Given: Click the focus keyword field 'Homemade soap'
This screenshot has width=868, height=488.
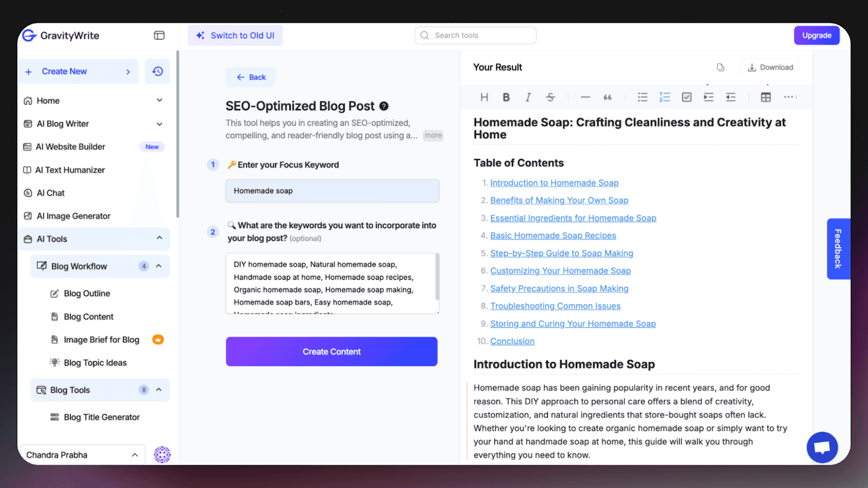Looking at the screenshot, I should tap(333, 191).
